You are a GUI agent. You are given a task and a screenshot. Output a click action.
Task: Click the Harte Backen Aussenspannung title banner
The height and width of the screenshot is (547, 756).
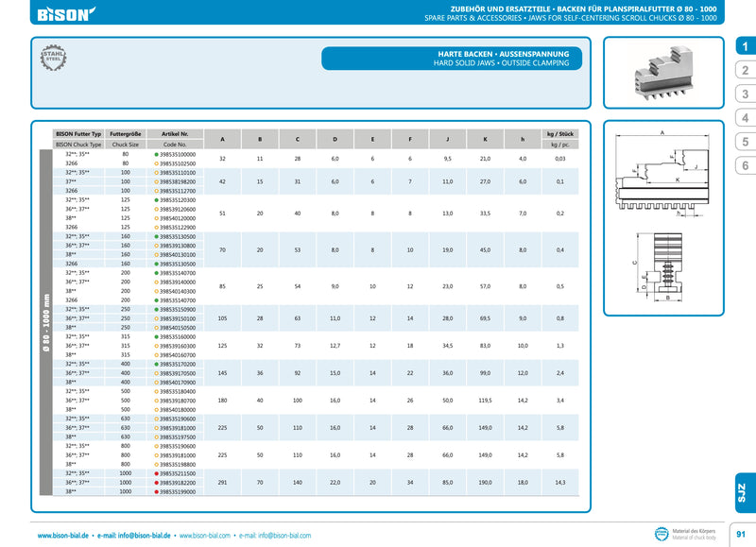coord(456,59)
